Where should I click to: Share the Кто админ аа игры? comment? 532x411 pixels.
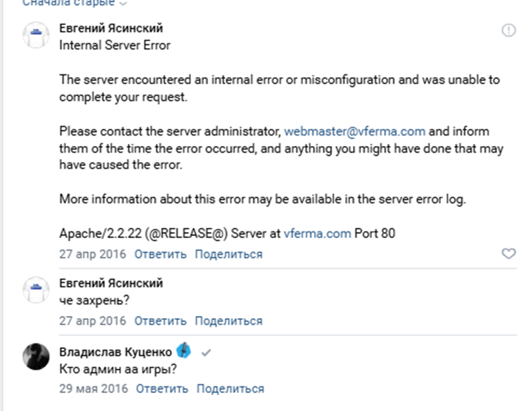tap(230, 388)
